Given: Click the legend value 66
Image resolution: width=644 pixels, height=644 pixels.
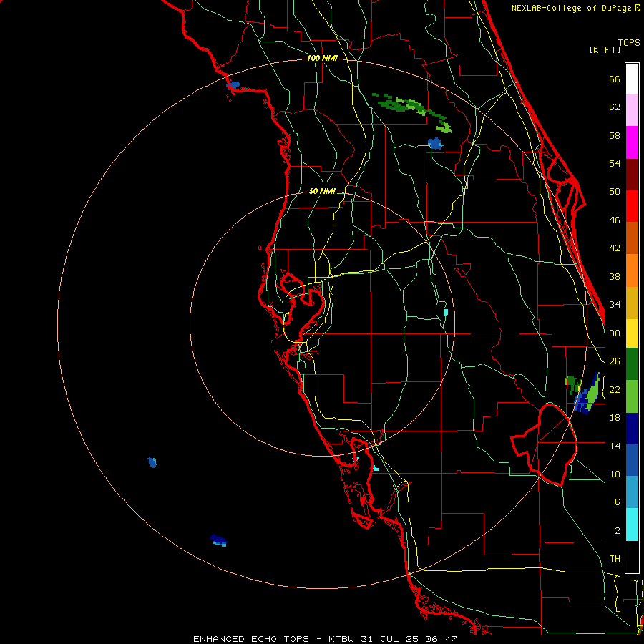Looking at the screenshot, I should (615, 79).
